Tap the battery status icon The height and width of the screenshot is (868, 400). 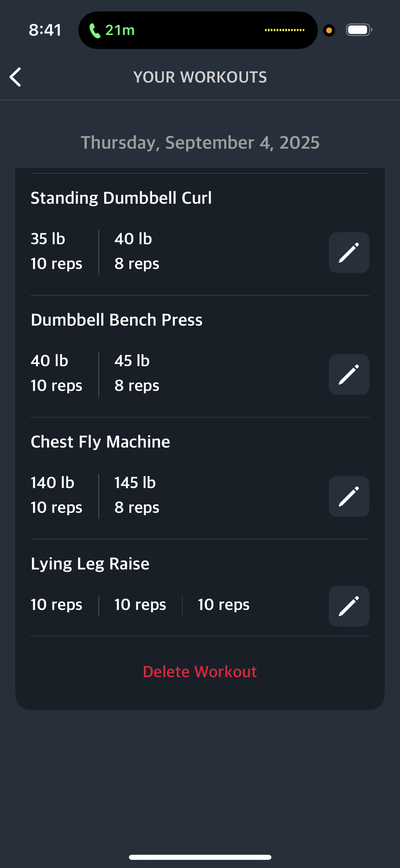click(359, 30)
